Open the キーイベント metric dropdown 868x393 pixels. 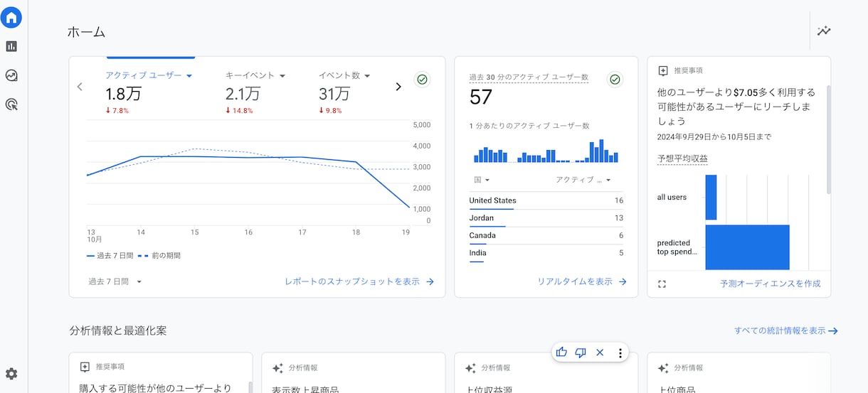255,75
